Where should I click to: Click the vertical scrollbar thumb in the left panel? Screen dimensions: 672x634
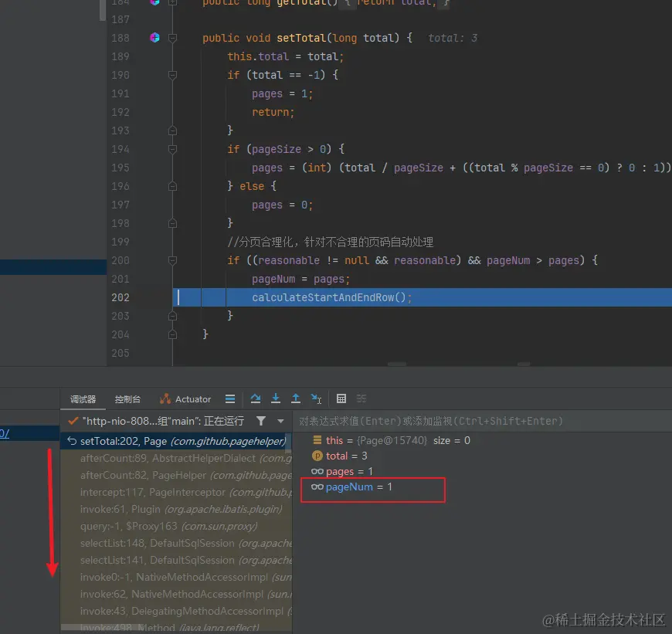click(x=103, y=10)
